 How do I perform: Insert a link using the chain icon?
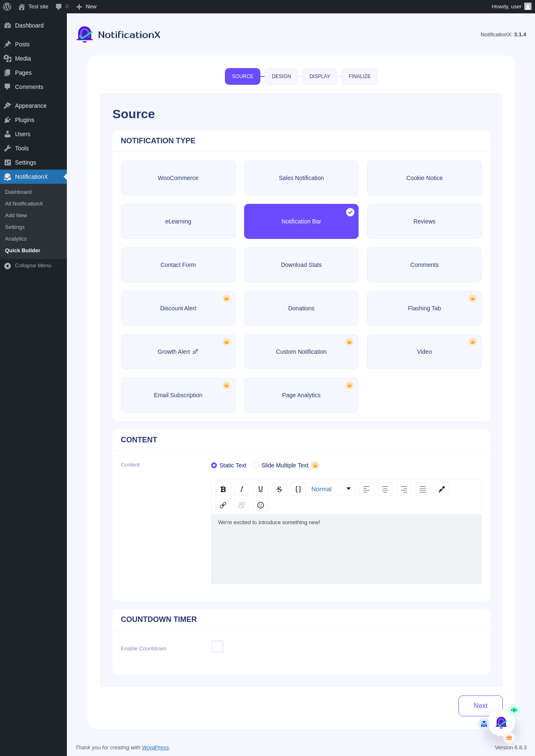point(223,505)
